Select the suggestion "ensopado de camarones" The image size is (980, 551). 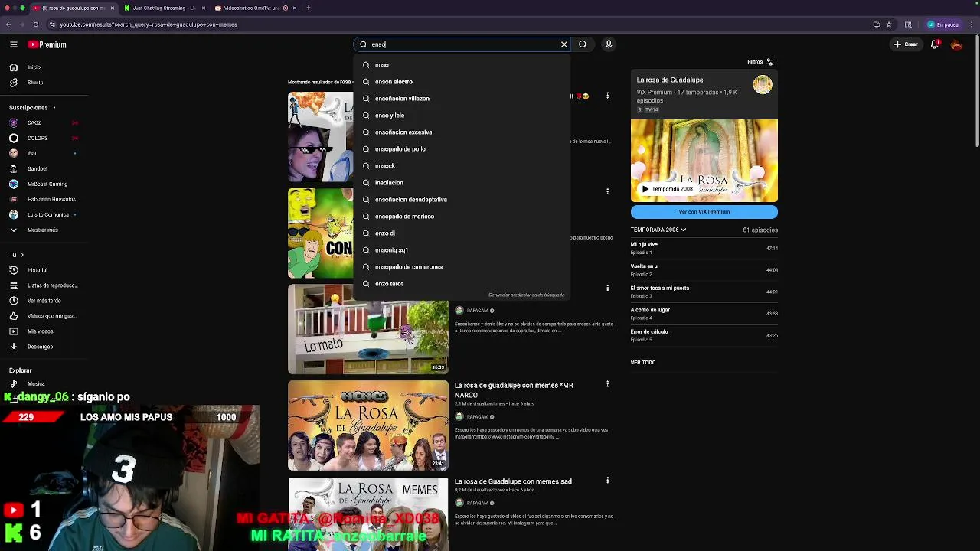[462, 267]
